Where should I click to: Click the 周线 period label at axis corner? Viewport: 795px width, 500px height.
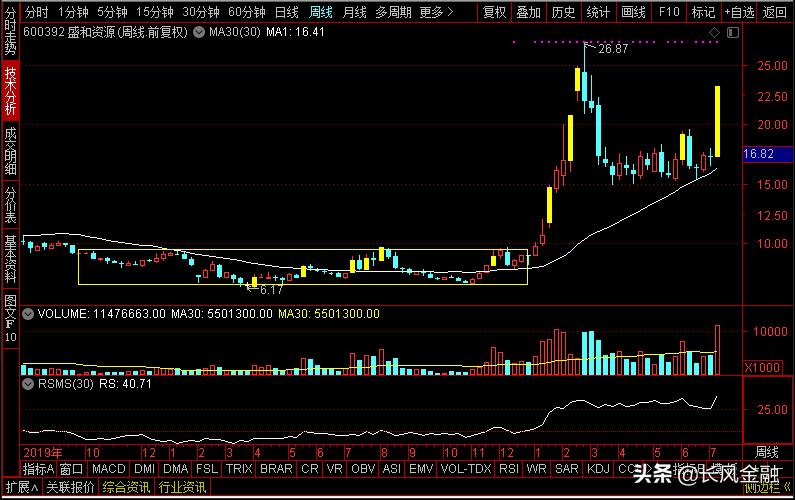(767, 452)
